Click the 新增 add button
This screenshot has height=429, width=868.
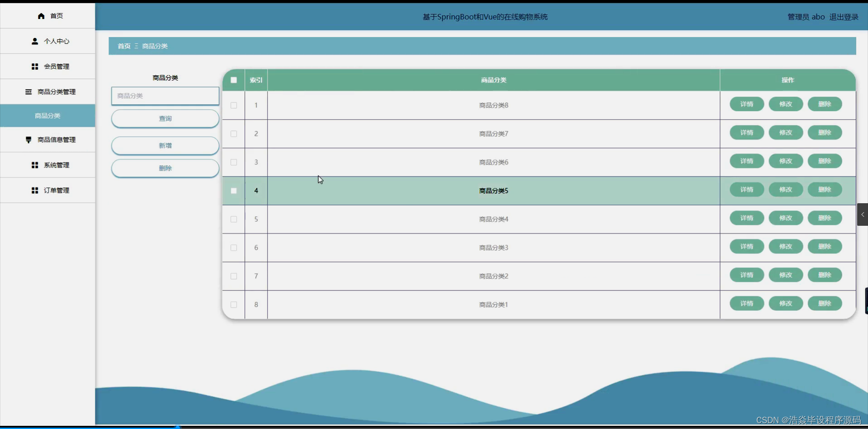point(165,145)
